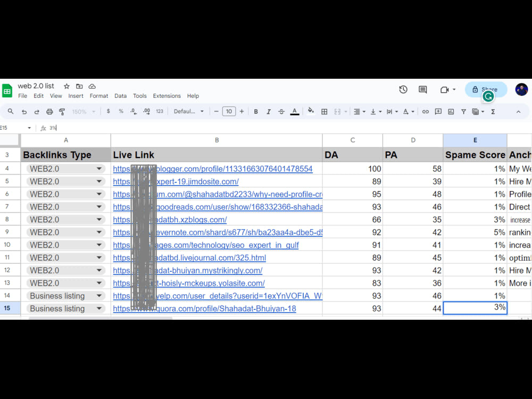The width and height of the screenshot is (532, 399).
Task: Open the View menu
Action: pyautogui.click(x=56, y=96)
